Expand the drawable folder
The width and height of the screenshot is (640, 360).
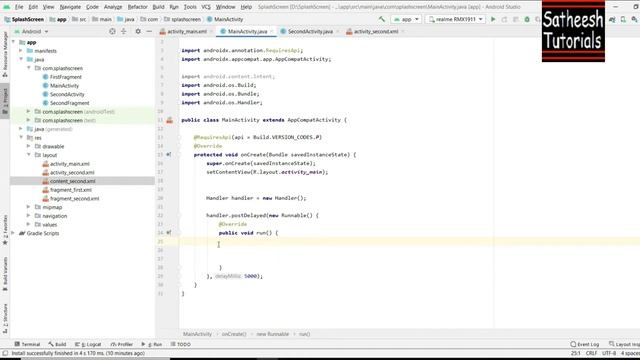(x=28, y=146)
